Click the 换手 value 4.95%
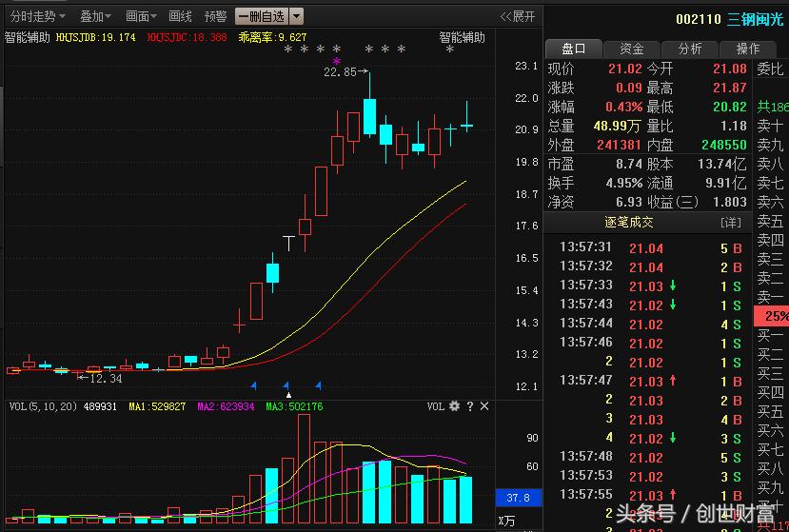 [624, 183]
